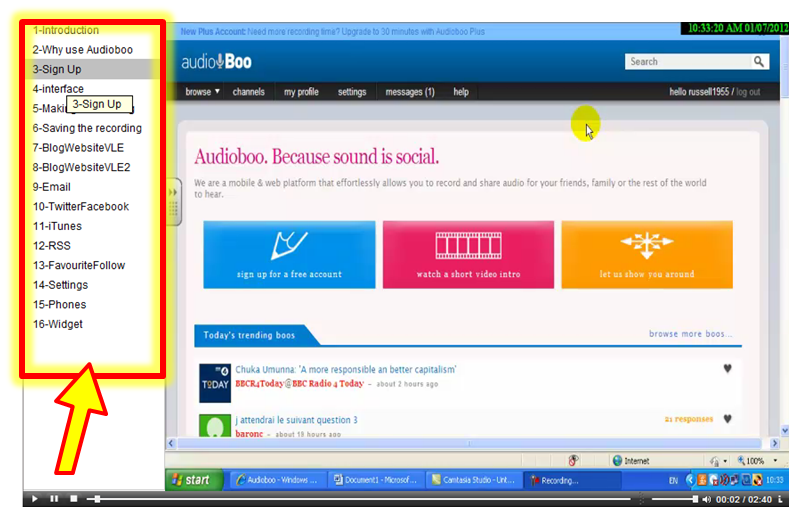The width and height of the screenshot is (790, 508).
Task: Expand the browse dropdown menu
Action: point(203,92)
